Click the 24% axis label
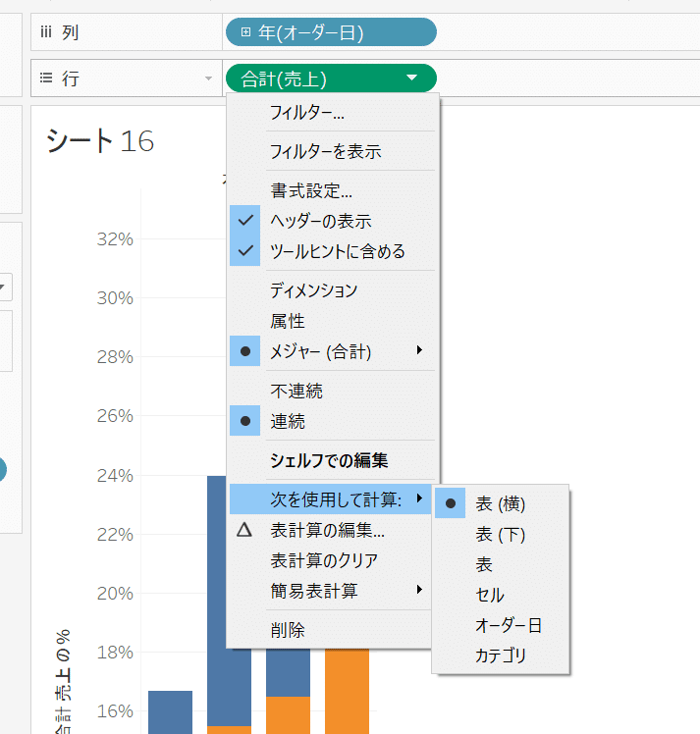The width and height of the screenshot is (700, 734). (115, 476)
